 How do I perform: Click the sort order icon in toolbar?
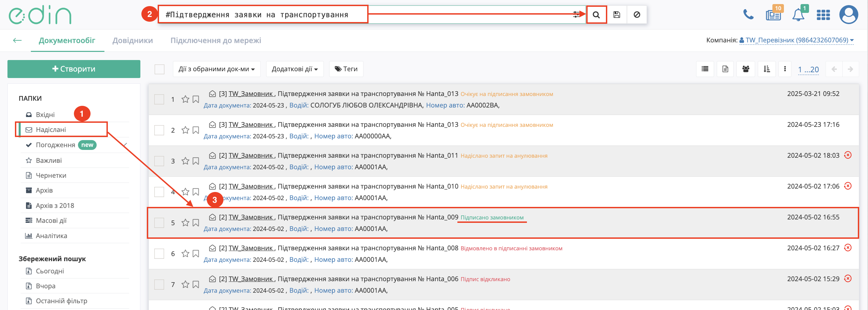click(x=766, y=69)
